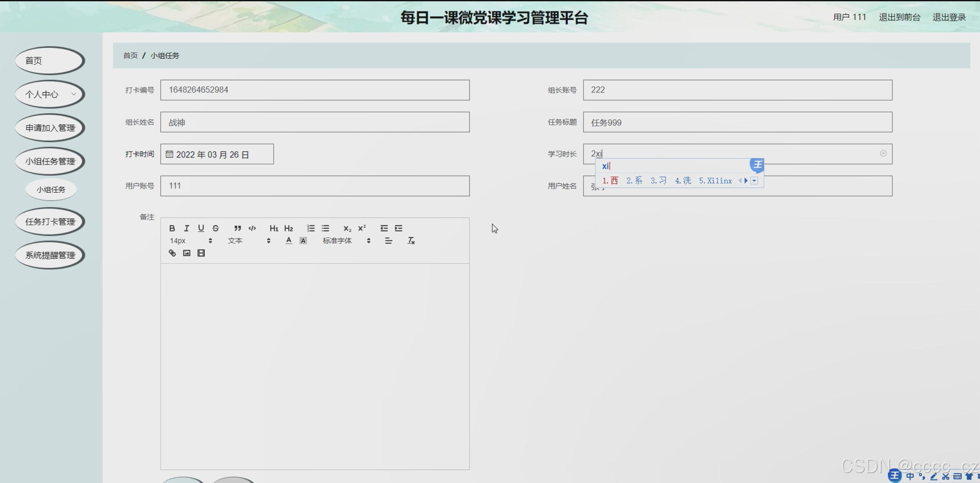
Task: Insert a video into the editor
Action: pyautogui.click(x=201, y=253)
